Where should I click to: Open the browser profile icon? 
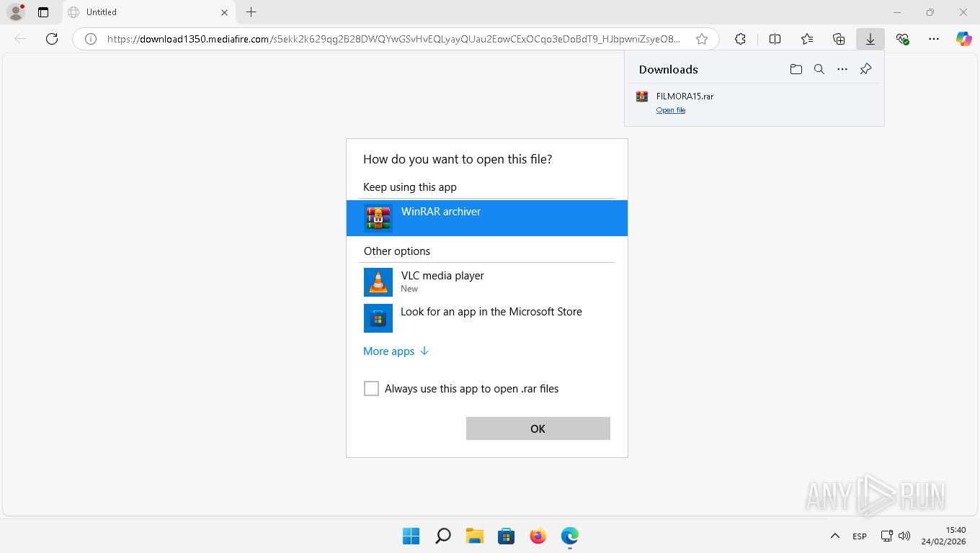16,12
